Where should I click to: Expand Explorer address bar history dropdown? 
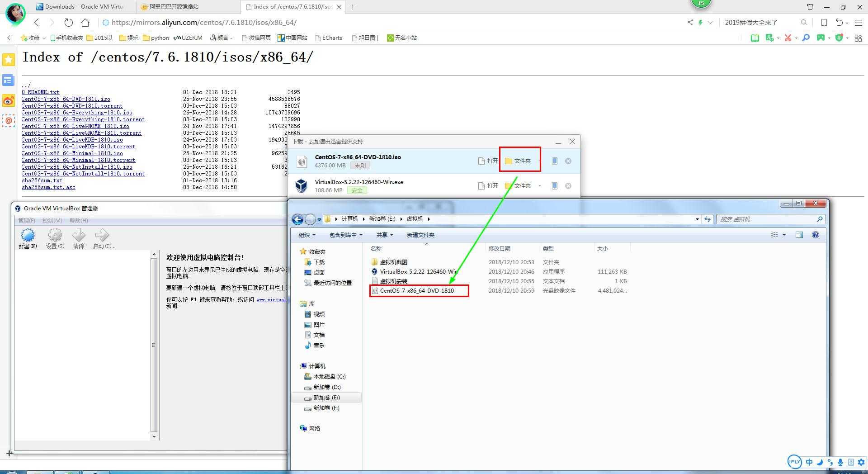click(697, 219)
